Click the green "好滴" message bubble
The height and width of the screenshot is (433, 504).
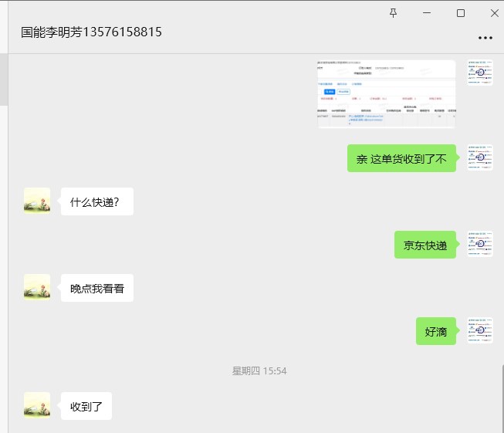point(436,332)
